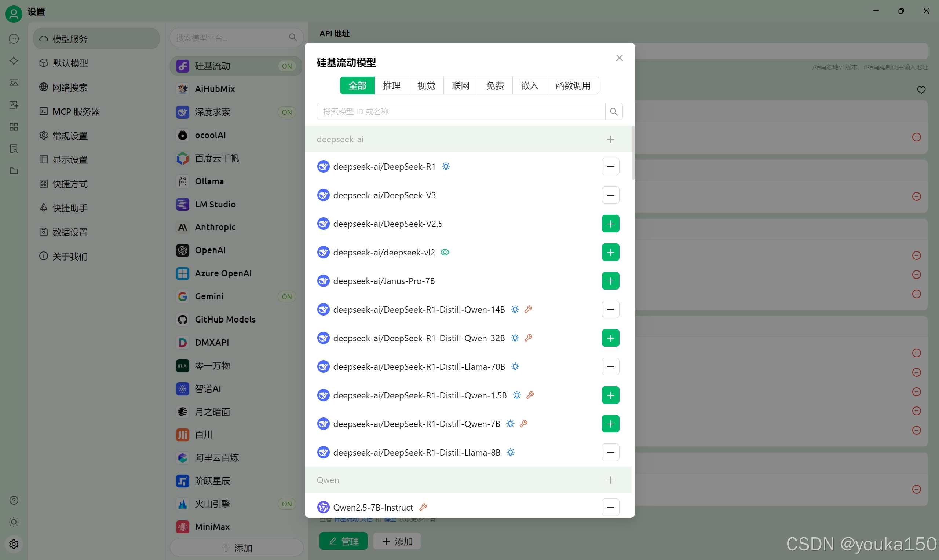Switch to the 函数调用 filter tab
This screenshot has width=939, height=560.
(572, 86)
